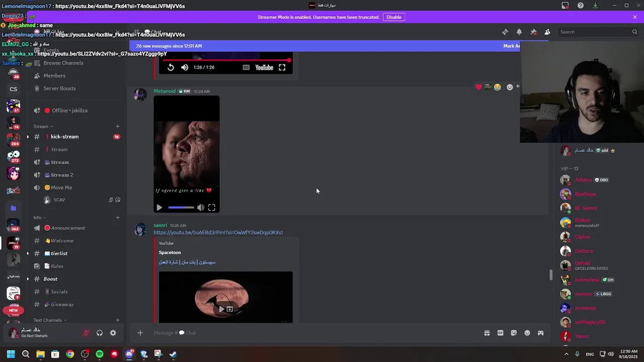Open the Giveaway channel
This screenshot has width=644, height=362.
62,304
